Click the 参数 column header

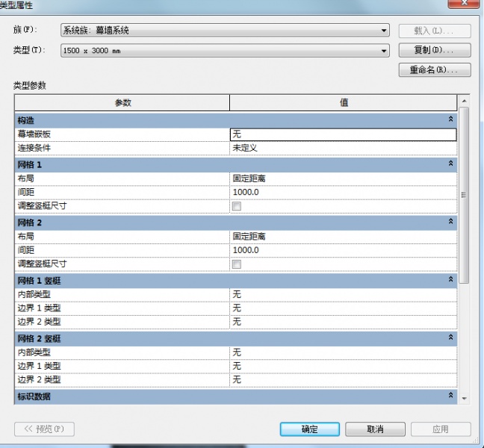tap(122, 103)
